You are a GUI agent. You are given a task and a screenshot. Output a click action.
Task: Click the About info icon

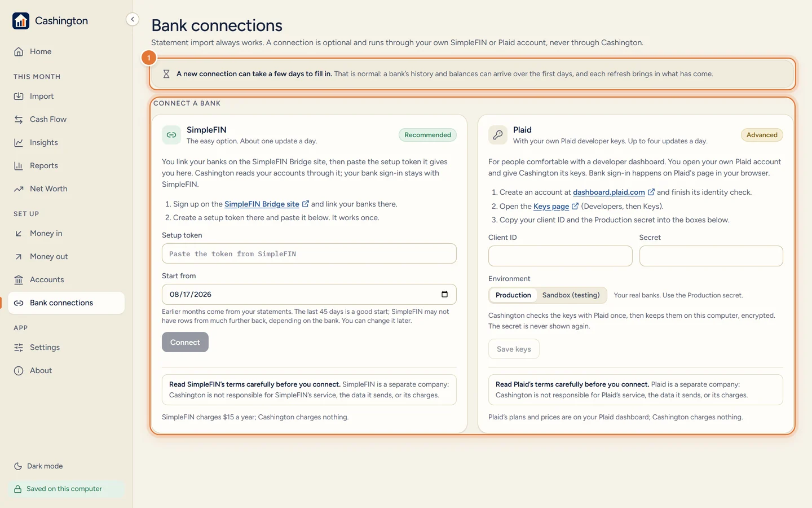click(x=19, y=370)
